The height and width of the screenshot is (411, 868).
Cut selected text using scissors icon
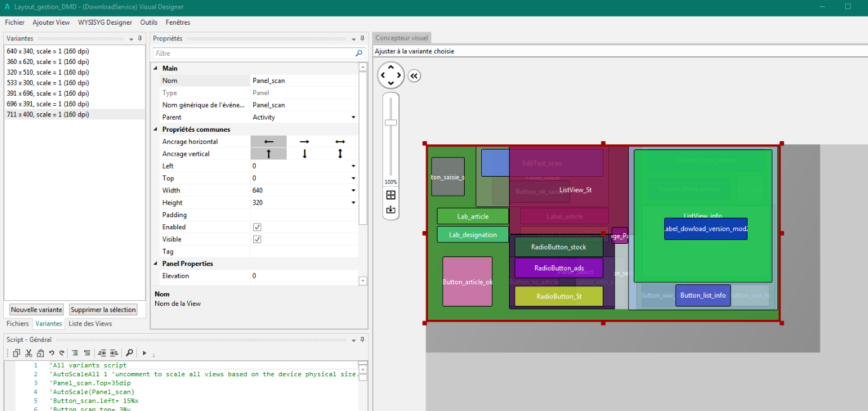coord(28,353)
